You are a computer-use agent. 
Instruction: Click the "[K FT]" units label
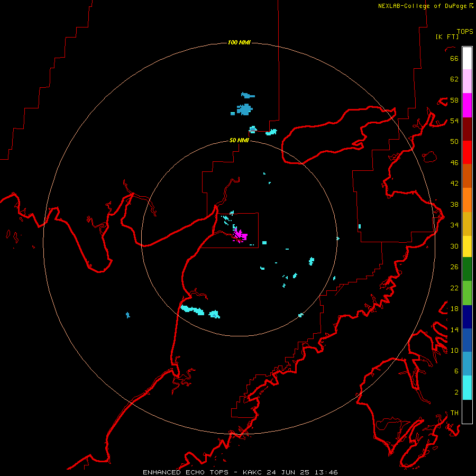(x=447, y=36)
